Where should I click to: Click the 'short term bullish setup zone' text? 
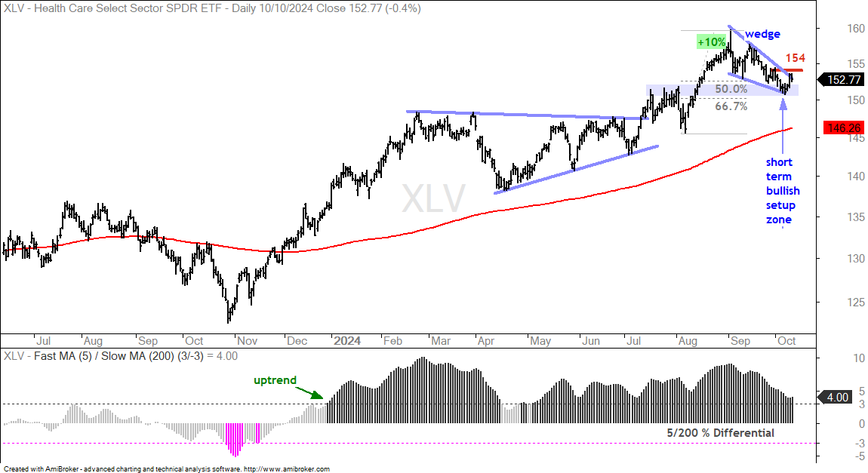[x=782, y=191]
